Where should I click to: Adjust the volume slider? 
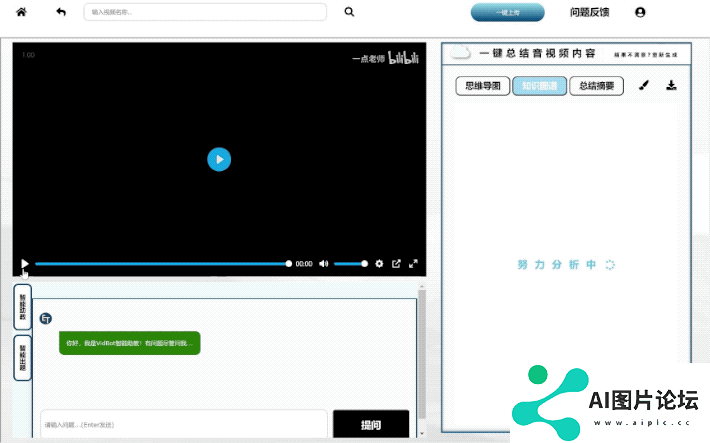point(350,264)
